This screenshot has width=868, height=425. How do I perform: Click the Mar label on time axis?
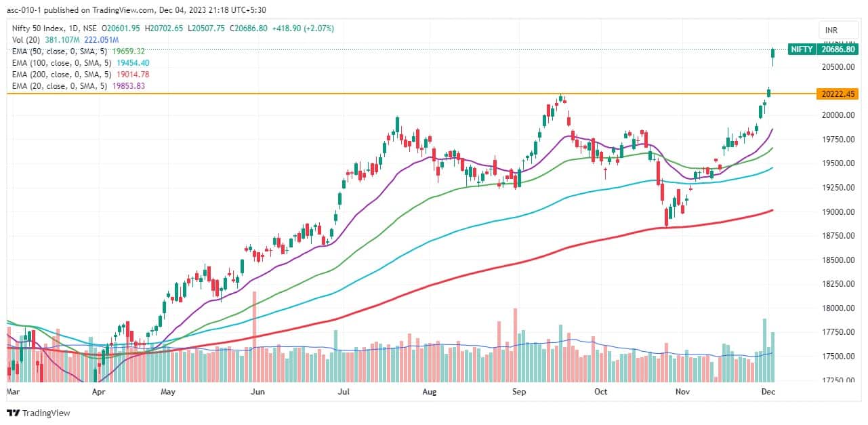[x=12, y=392]
